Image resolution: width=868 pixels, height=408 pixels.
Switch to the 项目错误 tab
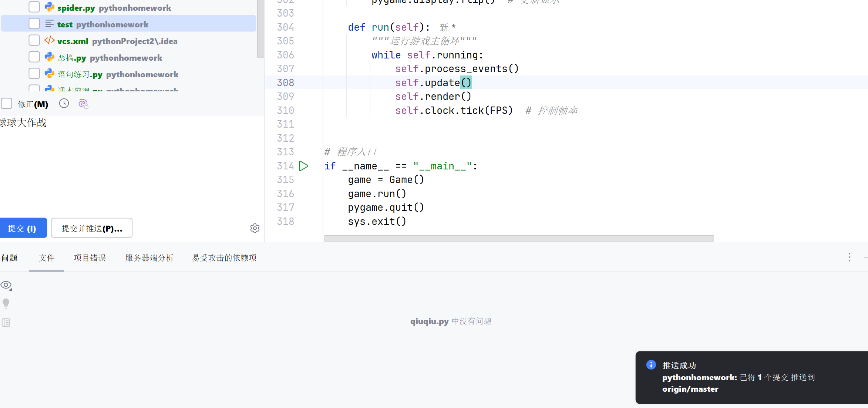(90, 258)
